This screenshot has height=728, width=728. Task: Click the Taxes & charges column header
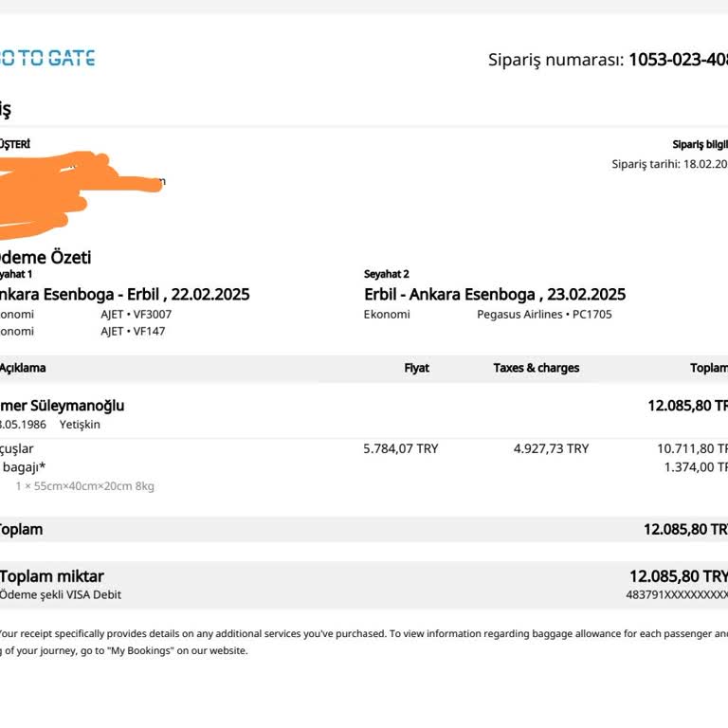536,368
